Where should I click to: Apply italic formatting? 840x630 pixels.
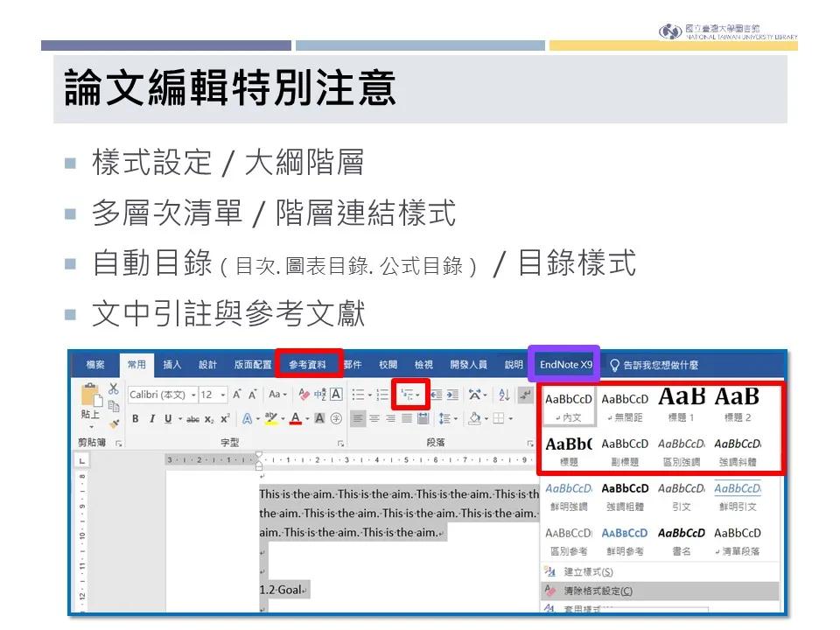tap(153, 417)
